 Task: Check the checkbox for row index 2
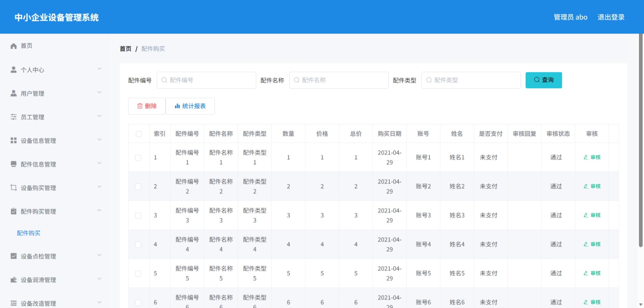138,186
